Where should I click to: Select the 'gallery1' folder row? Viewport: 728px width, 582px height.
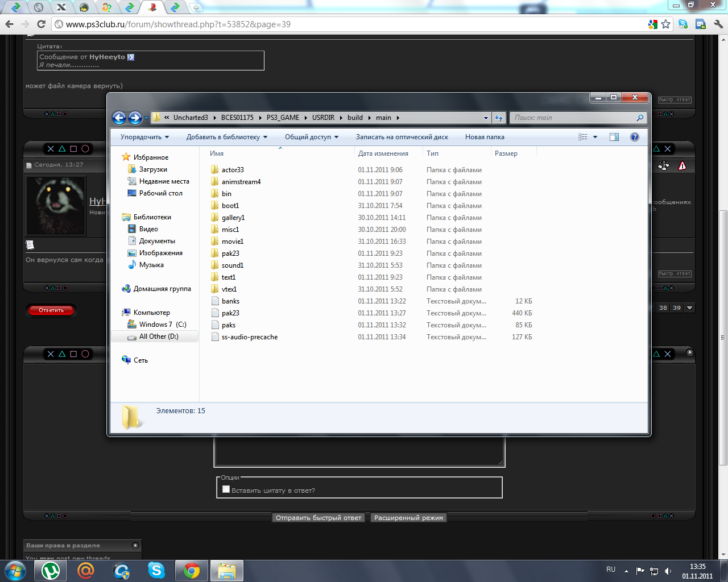click(x=371, y=218)
